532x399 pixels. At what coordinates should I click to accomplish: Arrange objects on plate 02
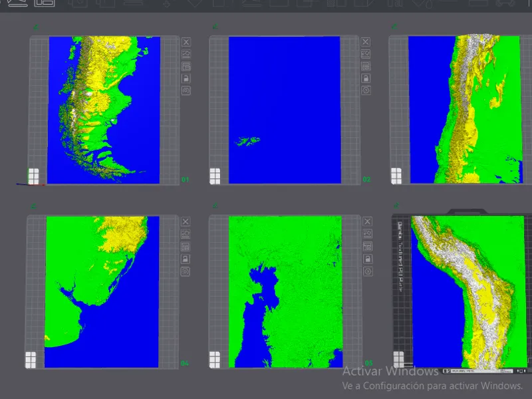click(x=365, y=66)
